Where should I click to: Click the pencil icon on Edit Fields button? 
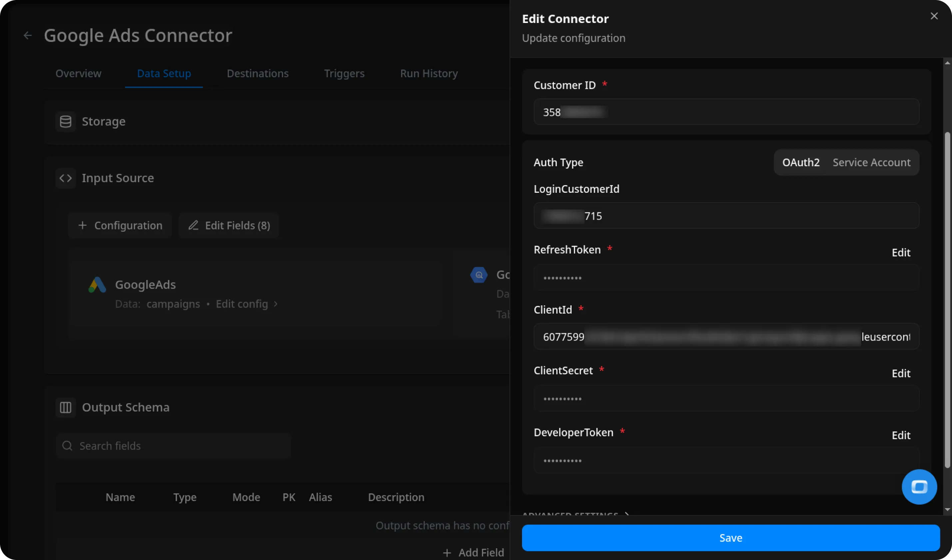tap(194, 225)
